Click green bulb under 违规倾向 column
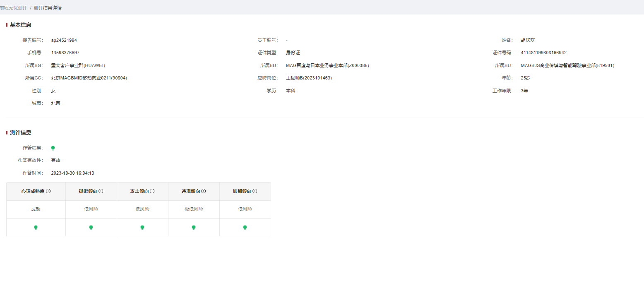This screenshot has width=644, height=298. (x=194, y=227)
